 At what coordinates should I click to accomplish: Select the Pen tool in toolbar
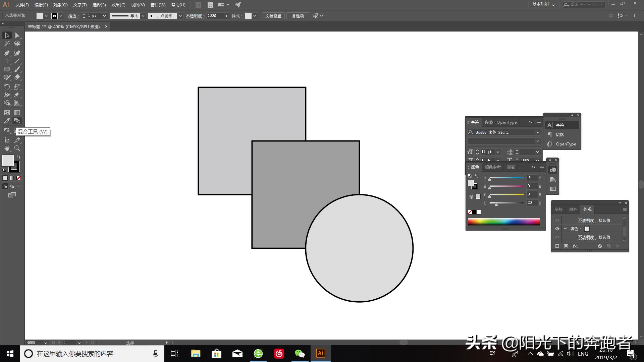point(7,52)
